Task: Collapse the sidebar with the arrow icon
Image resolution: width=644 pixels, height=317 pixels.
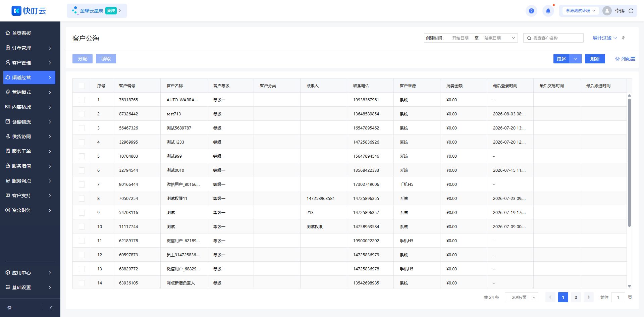Action: (51, 308)
